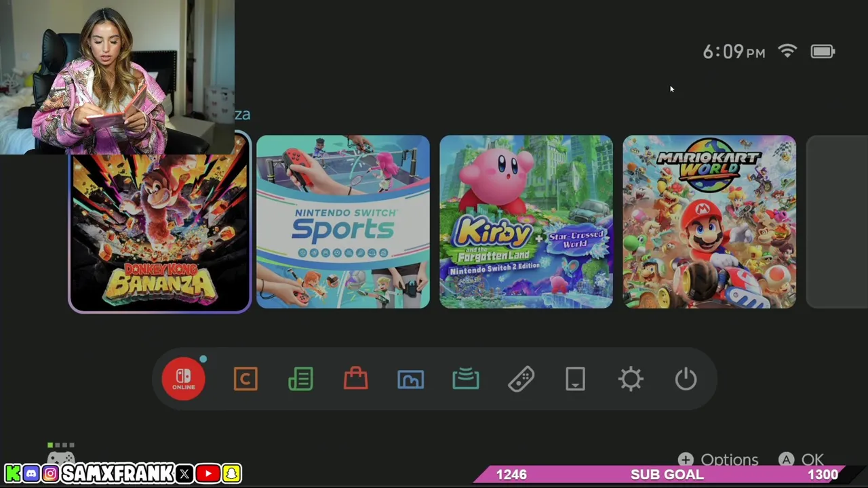The image size is (868, 488).
Task: Click the controller player indicator icon
Action: [x=61, y=454]
